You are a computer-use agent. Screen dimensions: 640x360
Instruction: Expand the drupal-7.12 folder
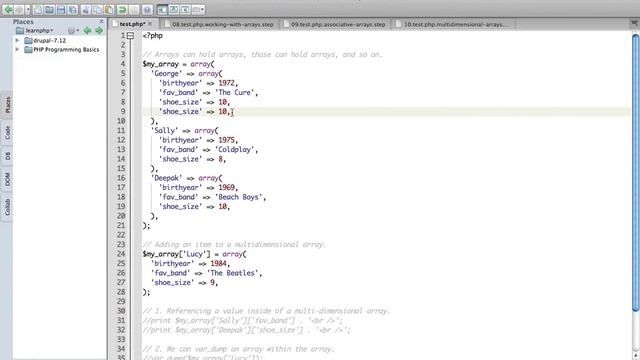(18, 40)
